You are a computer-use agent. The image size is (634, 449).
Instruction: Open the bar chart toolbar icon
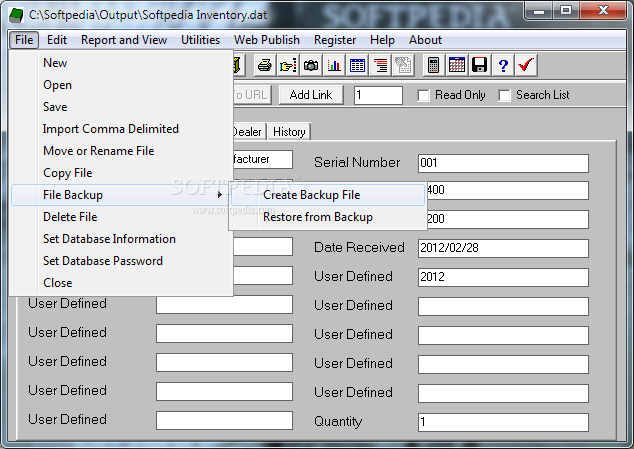pos(334,65)
